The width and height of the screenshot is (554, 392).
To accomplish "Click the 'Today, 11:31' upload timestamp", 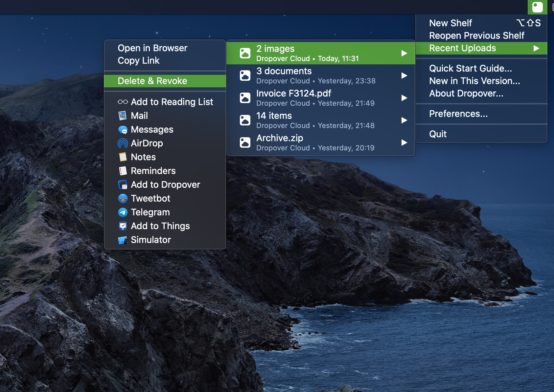I will pos(338,59).
